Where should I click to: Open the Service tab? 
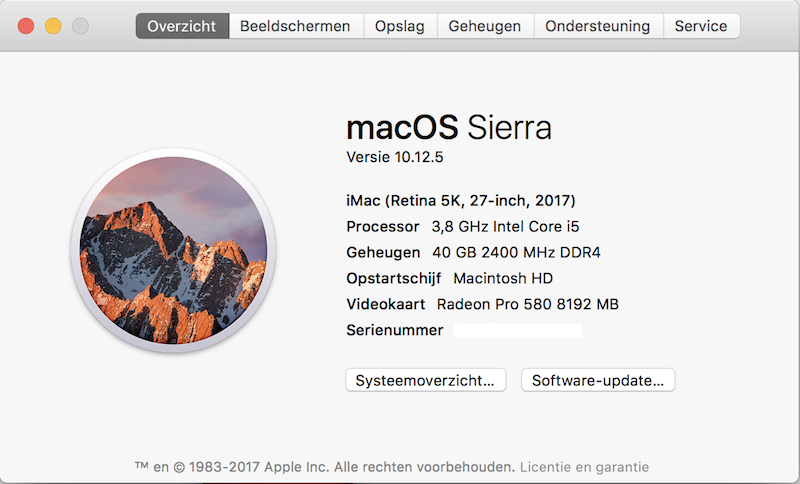(x=701, y=26)
